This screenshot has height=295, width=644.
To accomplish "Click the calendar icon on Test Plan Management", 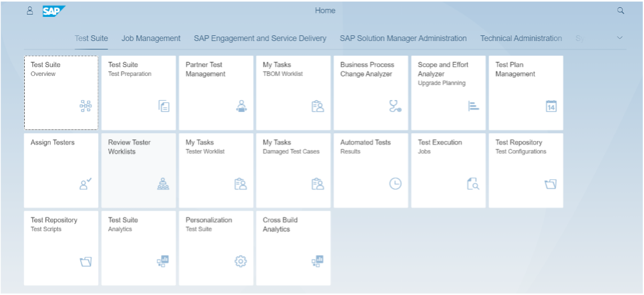I will (x=551, y=106).
